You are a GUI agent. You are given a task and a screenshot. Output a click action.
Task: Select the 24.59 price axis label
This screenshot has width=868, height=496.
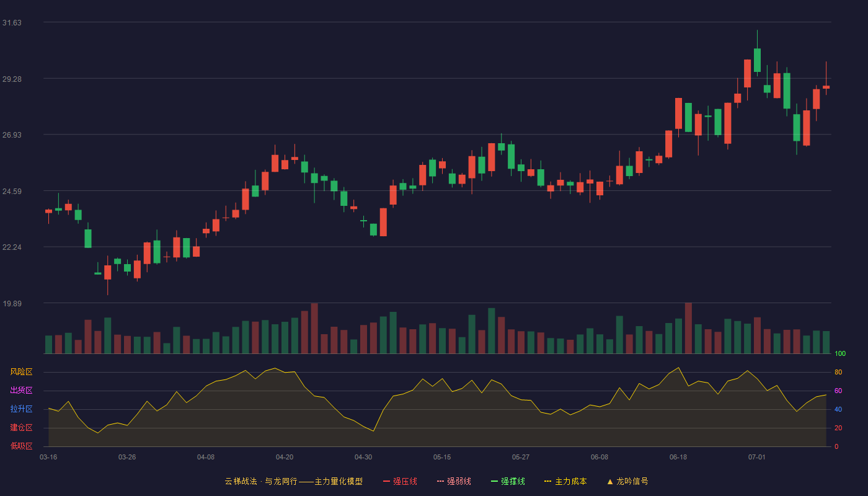pos(12,192)
